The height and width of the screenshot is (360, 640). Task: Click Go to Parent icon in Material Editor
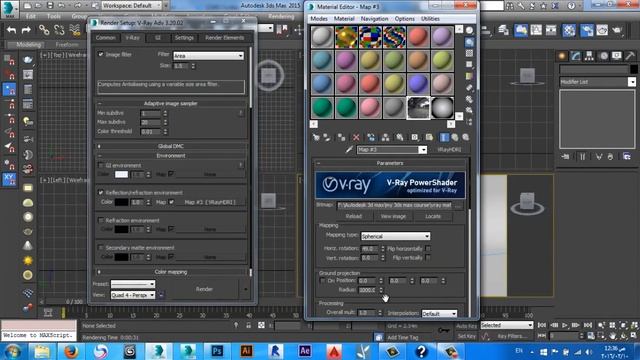455,138
